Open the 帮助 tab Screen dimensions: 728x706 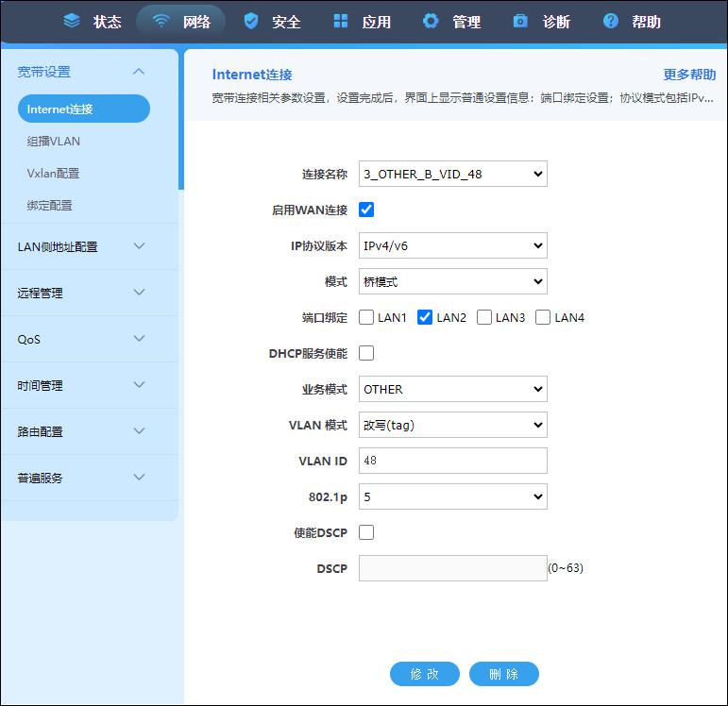pyautogui.click(x=632, y=22)
